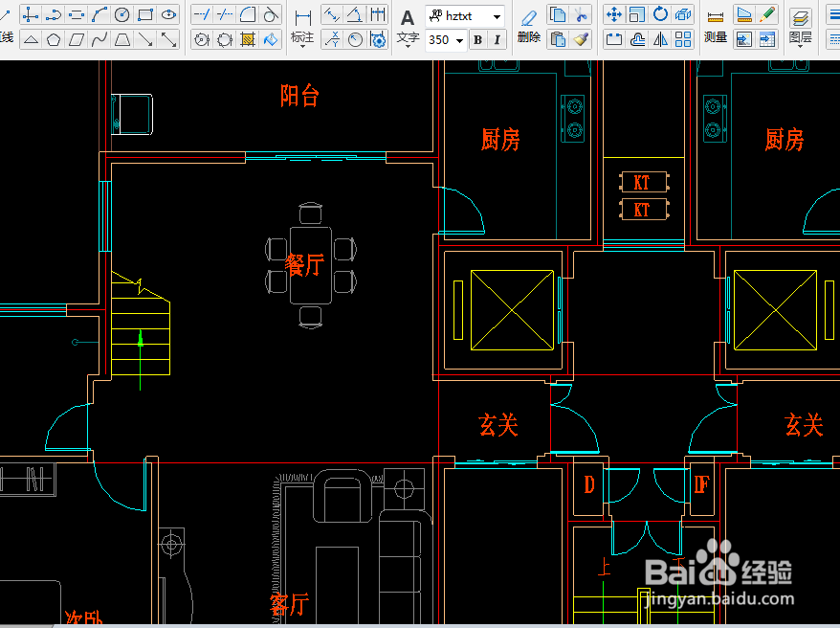Open the text size 350 dropdown
840x628 pixels.
coord(459,40)
